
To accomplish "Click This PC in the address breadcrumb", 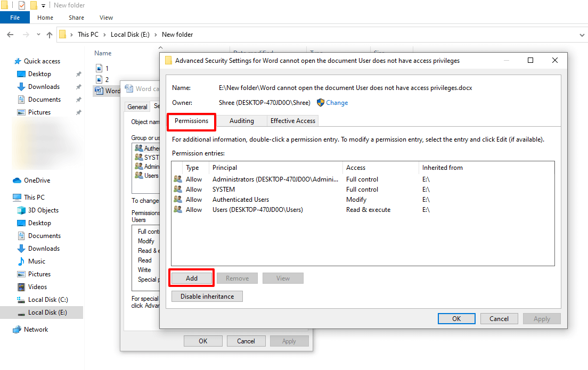I will click(88, 35).
